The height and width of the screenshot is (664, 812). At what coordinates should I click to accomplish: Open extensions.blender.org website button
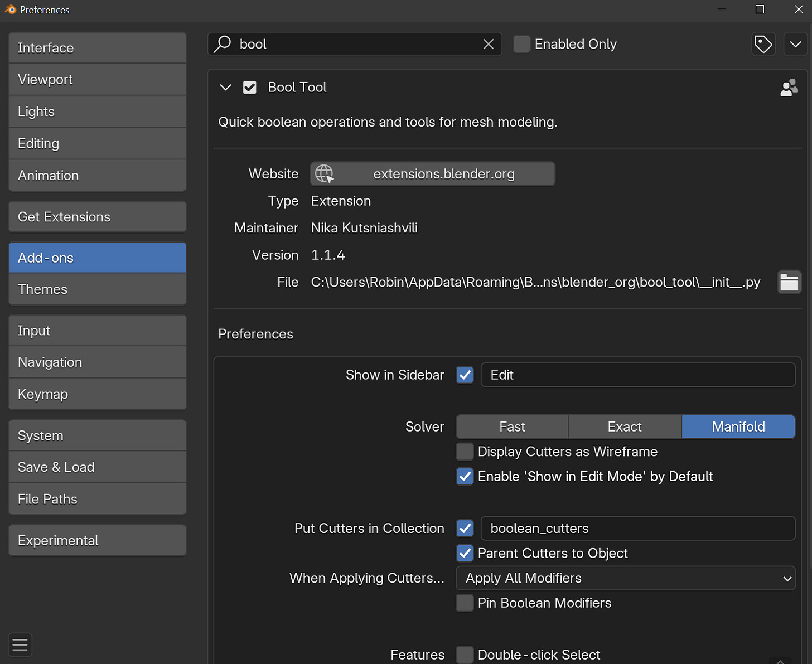click(433, 174)
